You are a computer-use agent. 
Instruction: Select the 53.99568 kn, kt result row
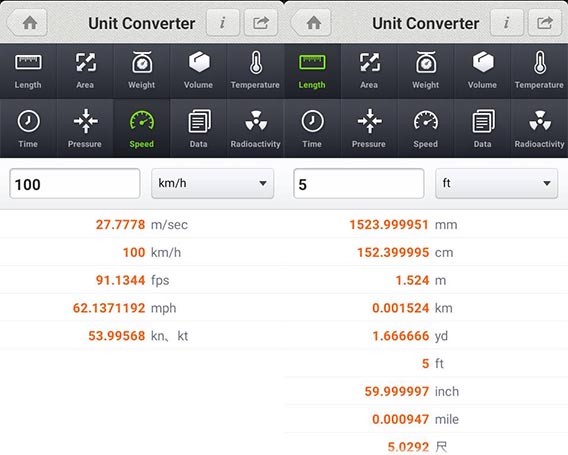142,336
